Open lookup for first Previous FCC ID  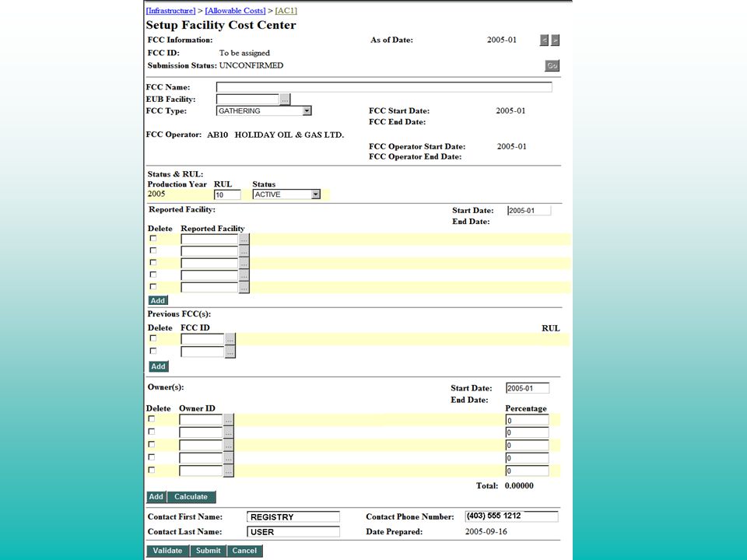[230, 339]
